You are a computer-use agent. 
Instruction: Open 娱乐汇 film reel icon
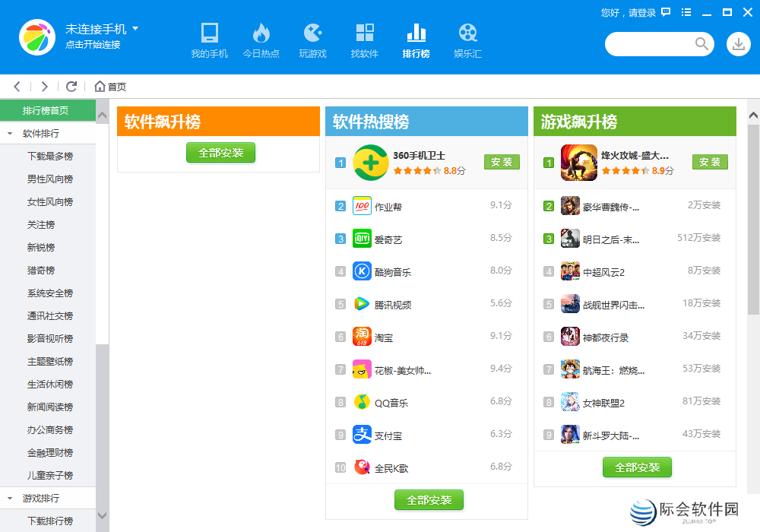pos(467,33)
